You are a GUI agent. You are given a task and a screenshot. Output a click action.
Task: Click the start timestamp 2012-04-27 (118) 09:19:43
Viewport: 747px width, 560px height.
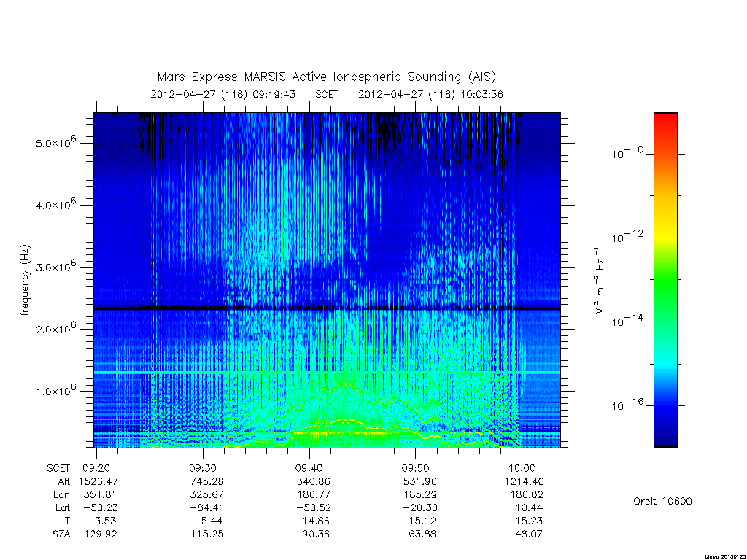point(223,94)
